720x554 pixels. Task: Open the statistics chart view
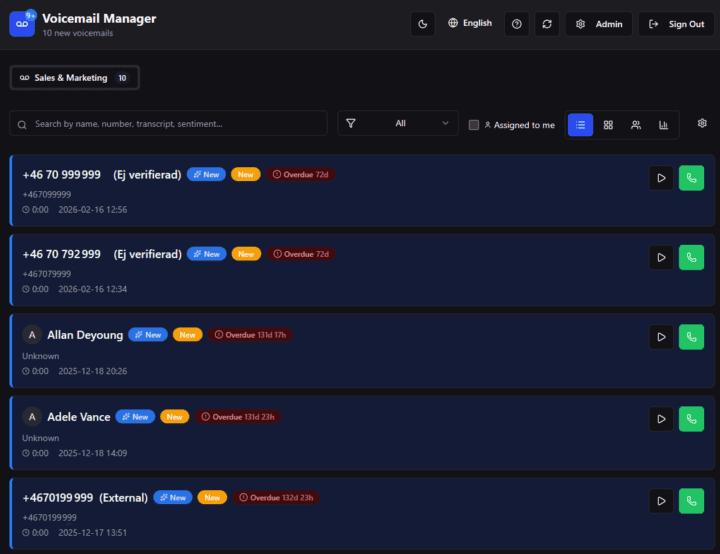click(664, 125)
